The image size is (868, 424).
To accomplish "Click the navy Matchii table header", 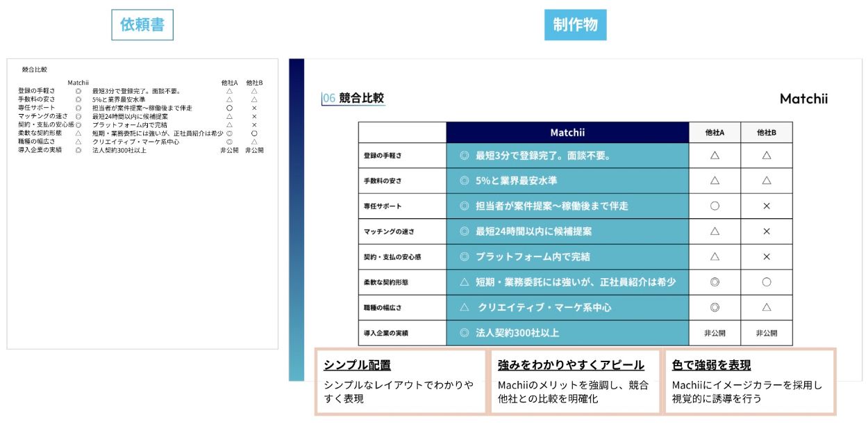I will click(x=567, y=132).
